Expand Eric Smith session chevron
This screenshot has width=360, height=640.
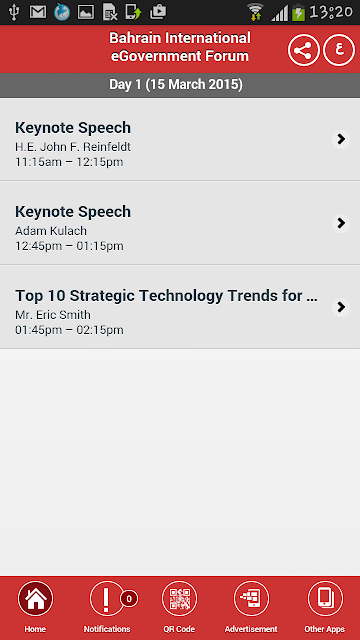(340, 307)
